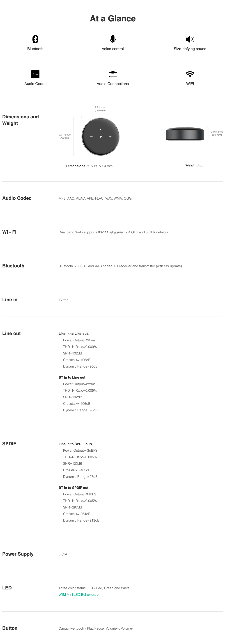
Task: Click the Bluetooth icon
Action: click(x=35, y=39)
